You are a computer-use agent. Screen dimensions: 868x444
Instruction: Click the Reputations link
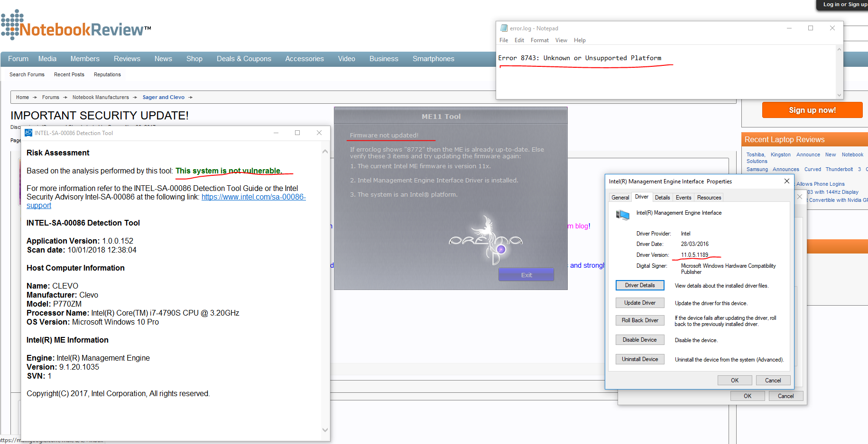point(107,74)
